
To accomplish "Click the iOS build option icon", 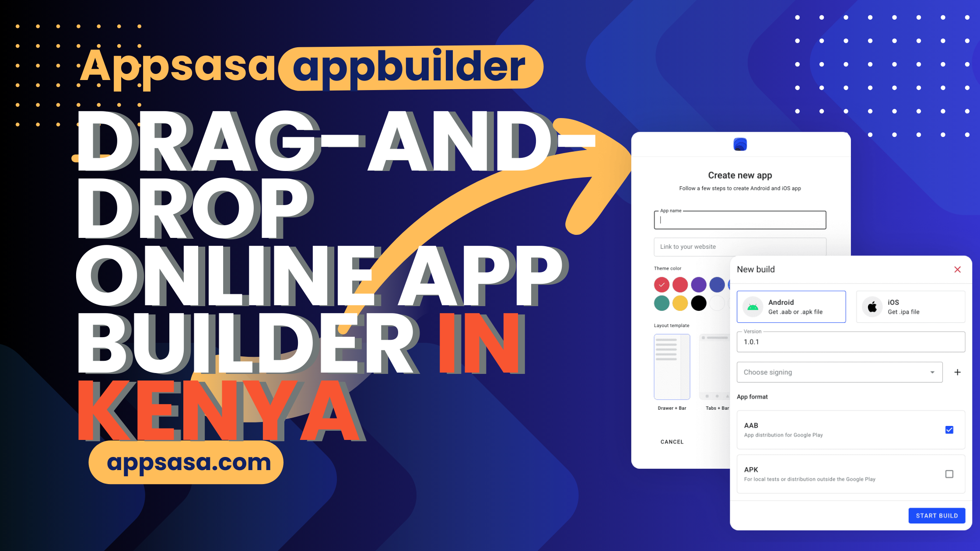I will pos(872,306).
